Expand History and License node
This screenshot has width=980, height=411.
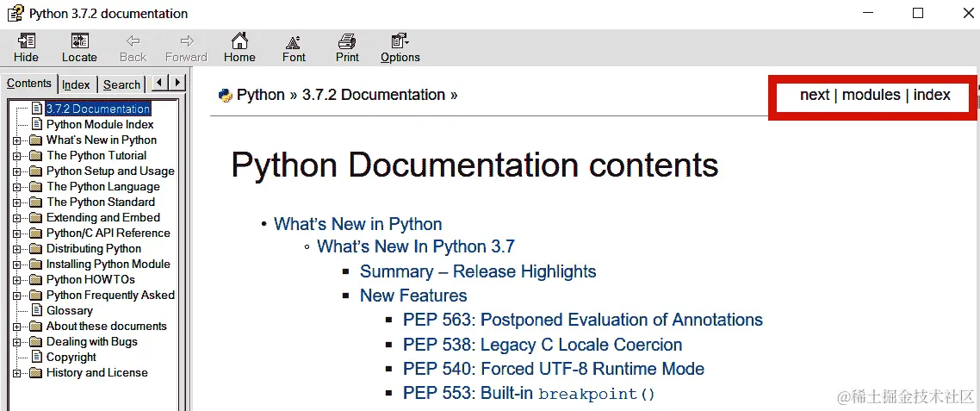pyautogui.click(x=17, y=373)
